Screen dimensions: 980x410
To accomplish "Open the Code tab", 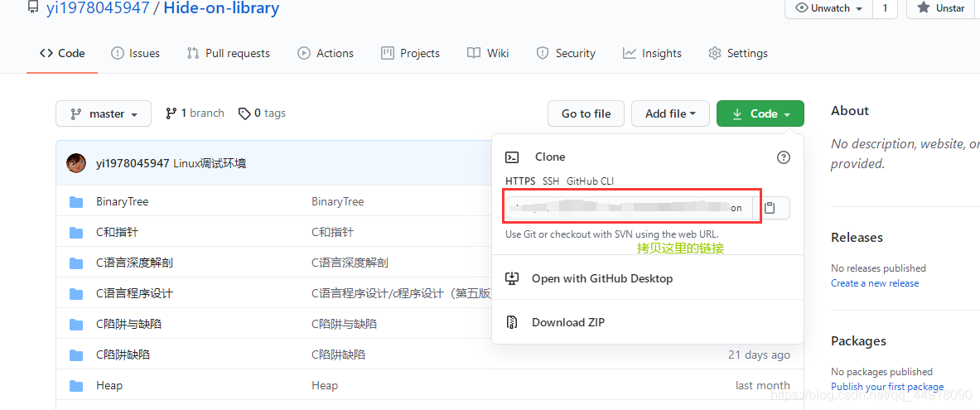I will pyautogui.click(x=62, y=54).
